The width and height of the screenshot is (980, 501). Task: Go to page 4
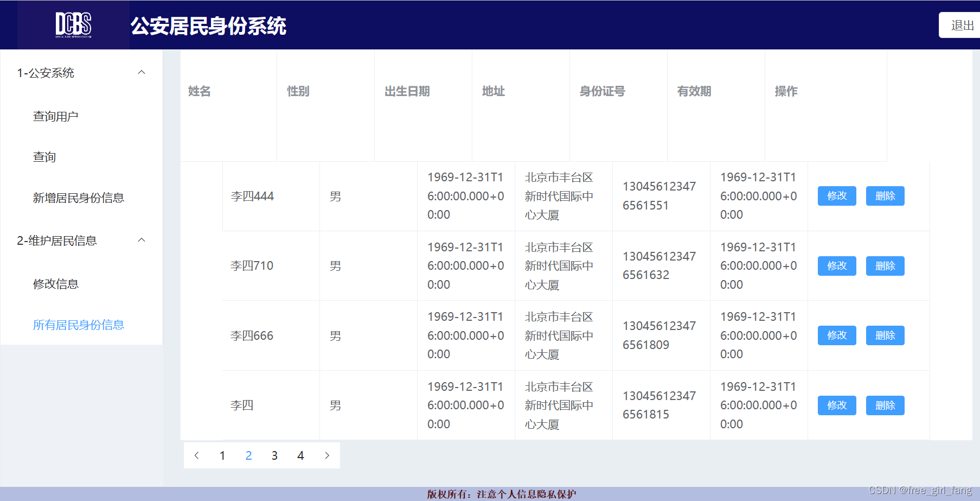[300, 455]
